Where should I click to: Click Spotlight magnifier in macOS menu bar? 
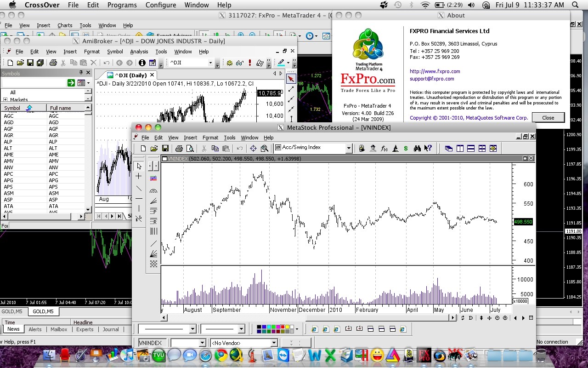575,5
